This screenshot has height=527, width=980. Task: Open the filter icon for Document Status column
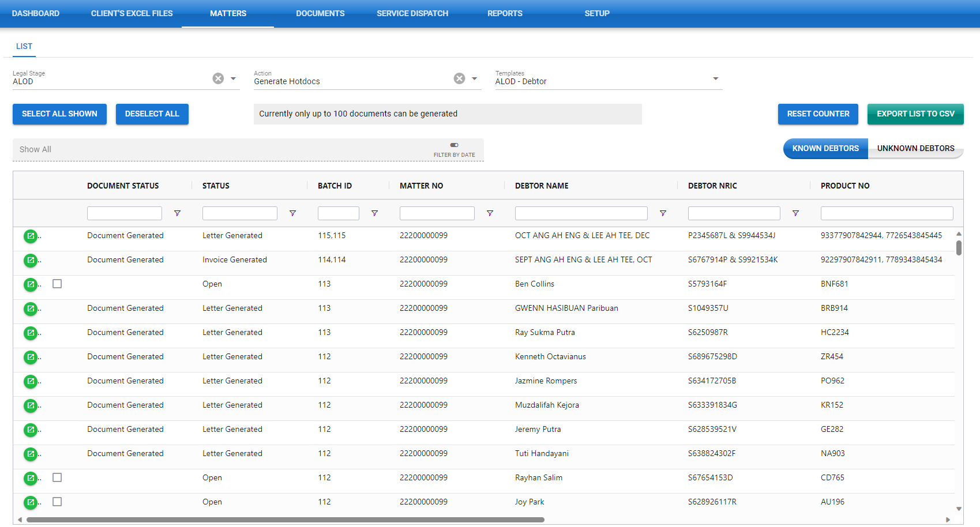coord(177,213)
